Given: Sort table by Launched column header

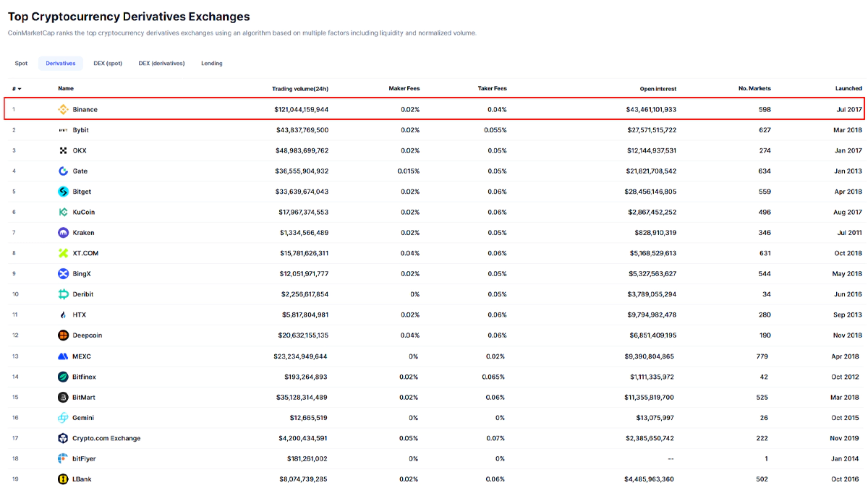Looking at the screenshot, I should (848, 89).
